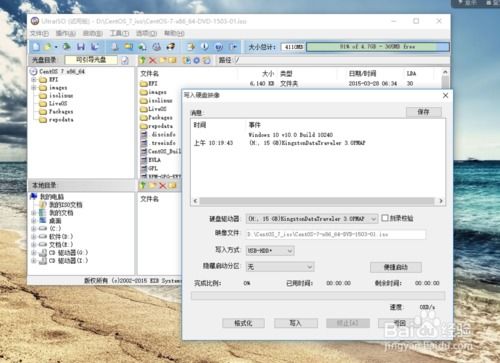The width and height of the screenshot is (500, 363).
Task: Open the 文件(F) menu
Action: click(39, 33)
